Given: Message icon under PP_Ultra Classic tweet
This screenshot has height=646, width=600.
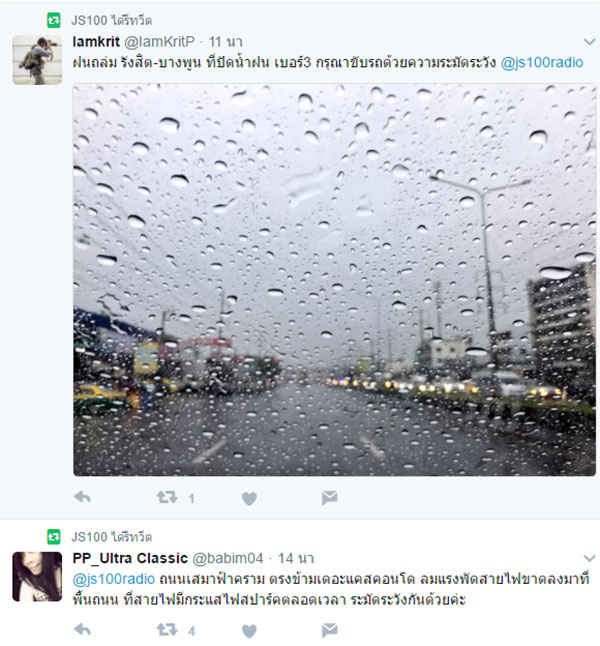Looking at the screenshot, I should coord(329,630).
